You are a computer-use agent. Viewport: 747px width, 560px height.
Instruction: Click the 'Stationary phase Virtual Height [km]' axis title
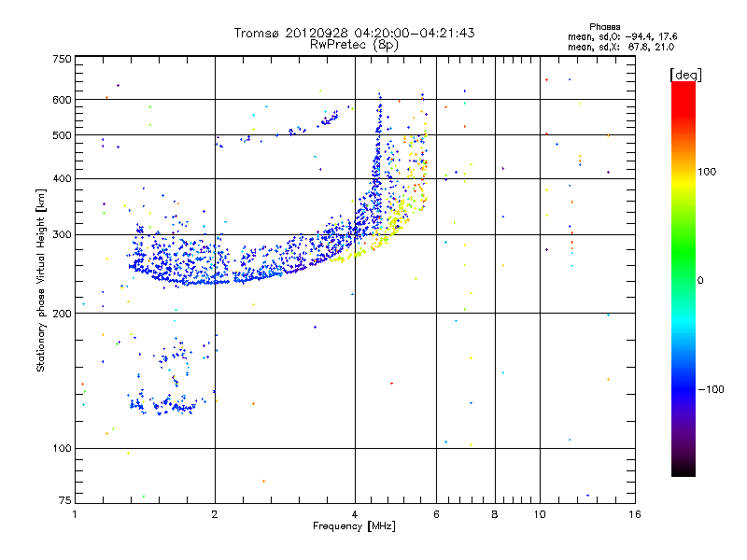tap(41, 281)
